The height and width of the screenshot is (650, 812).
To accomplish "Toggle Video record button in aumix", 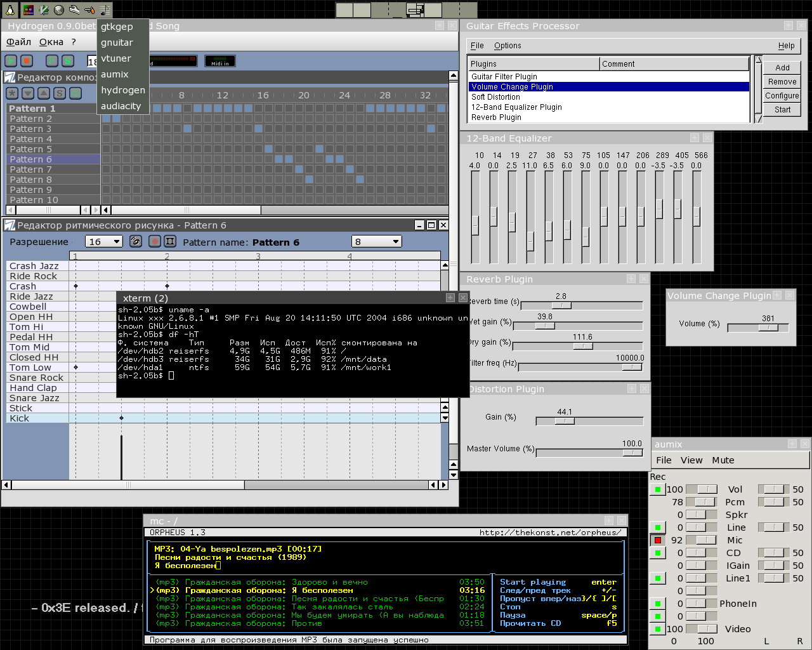I will pos(658,629).
